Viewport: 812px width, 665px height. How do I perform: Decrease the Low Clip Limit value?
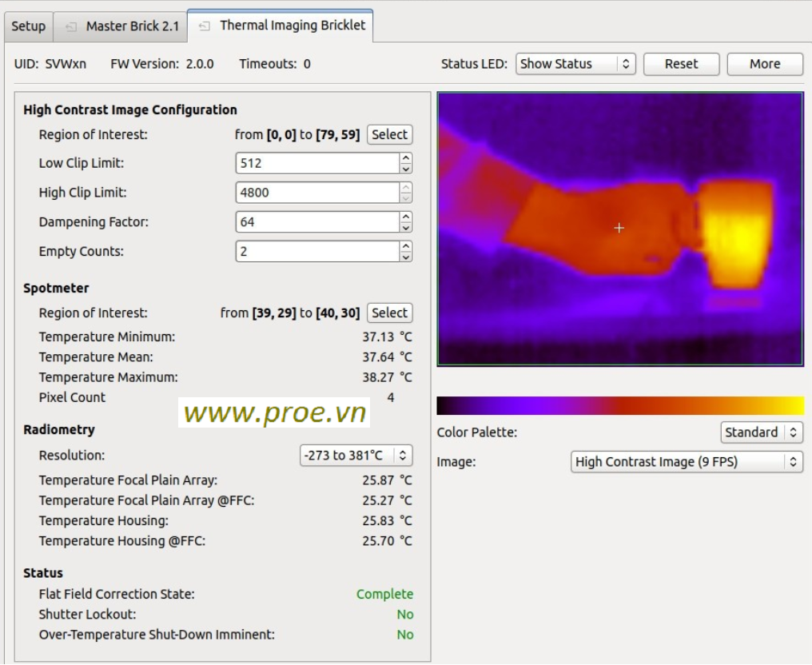point(406,169)
